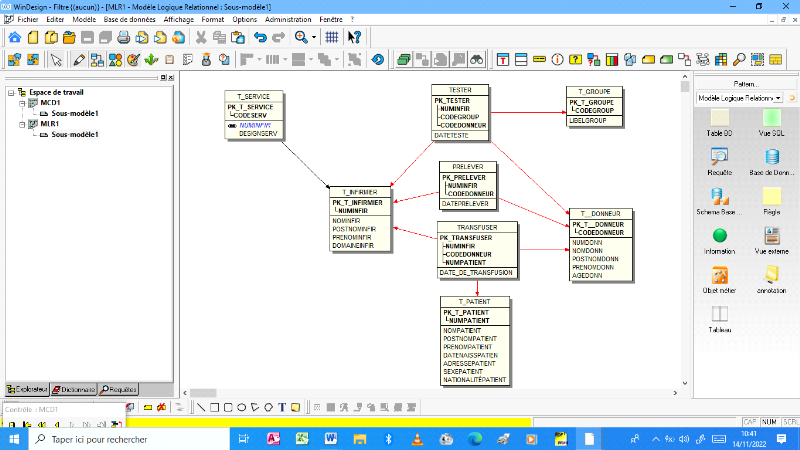Viewport: 800px width, 450px height.
Task: Add a Table BD object from the palette
Action: tap(719, 118)
